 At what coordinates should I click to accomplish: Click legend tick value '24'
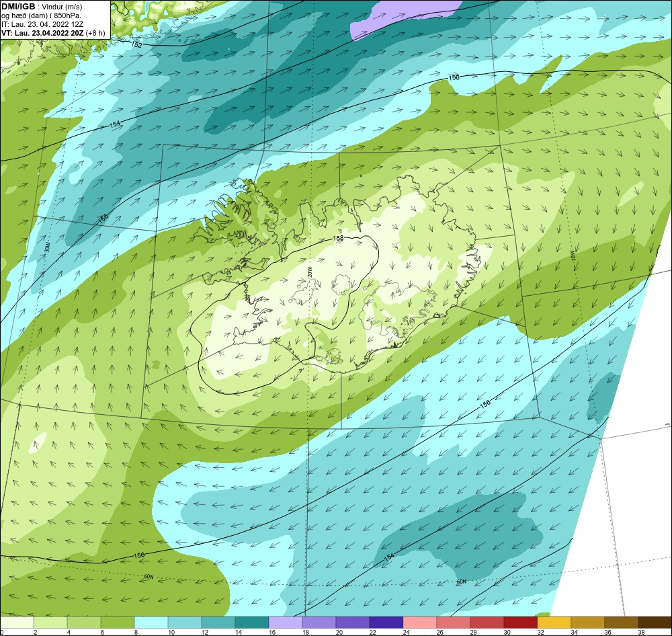coord(407,632)
